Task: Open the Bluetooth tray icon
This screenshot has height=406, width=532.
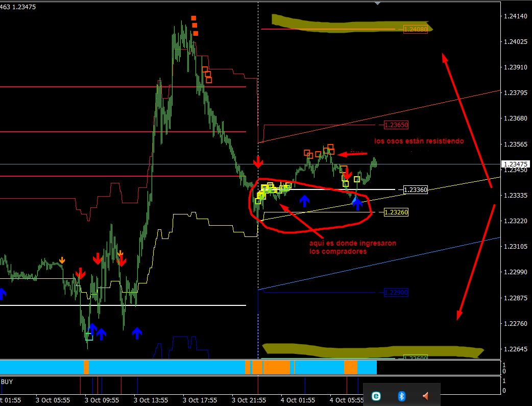Action: [x=401, y=396]
